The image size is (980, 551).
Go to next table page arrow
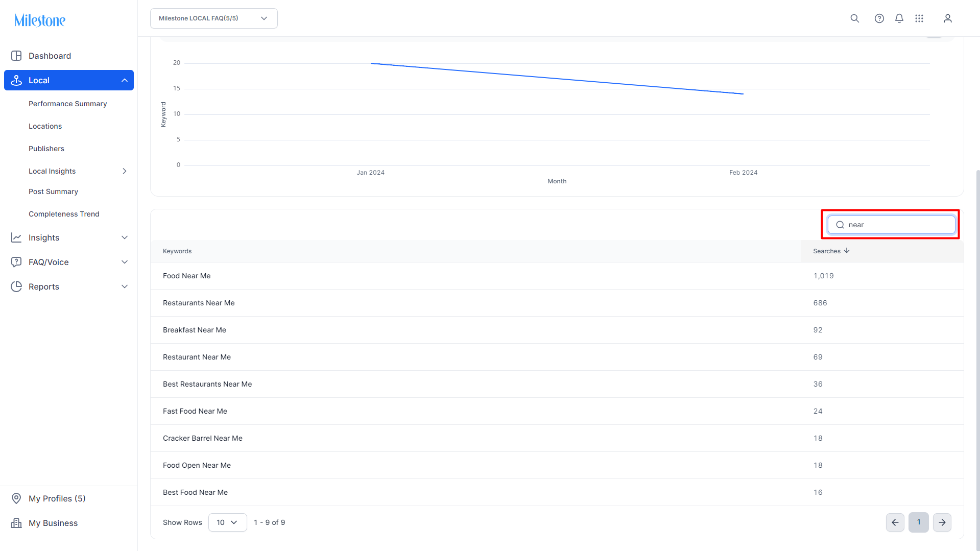click(942, 522)
